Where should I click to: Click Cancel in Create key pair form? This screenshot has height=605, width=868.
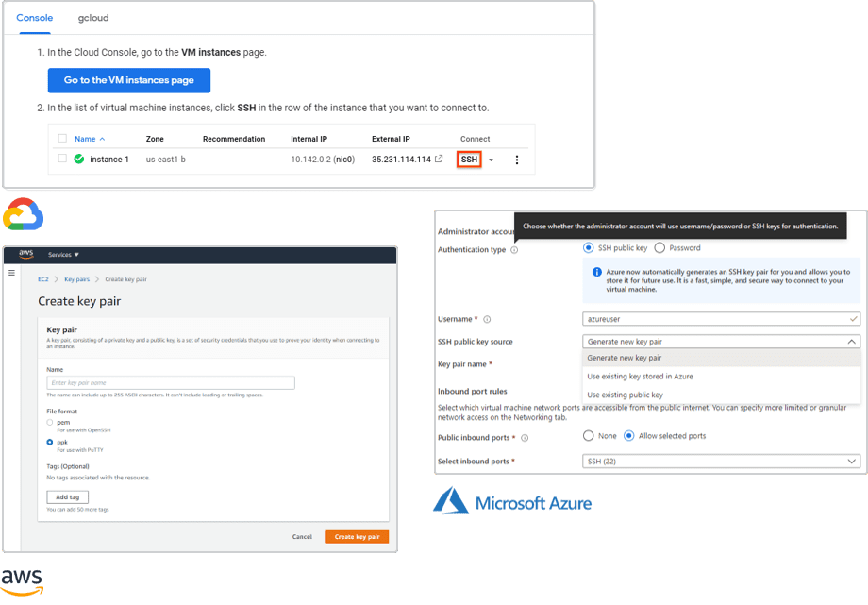(302, 537)
